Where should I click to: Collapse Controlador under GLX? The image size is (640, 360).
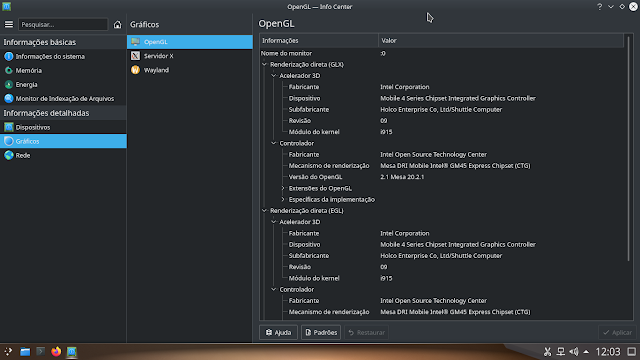pyautogui.click(x=273, y=143)
